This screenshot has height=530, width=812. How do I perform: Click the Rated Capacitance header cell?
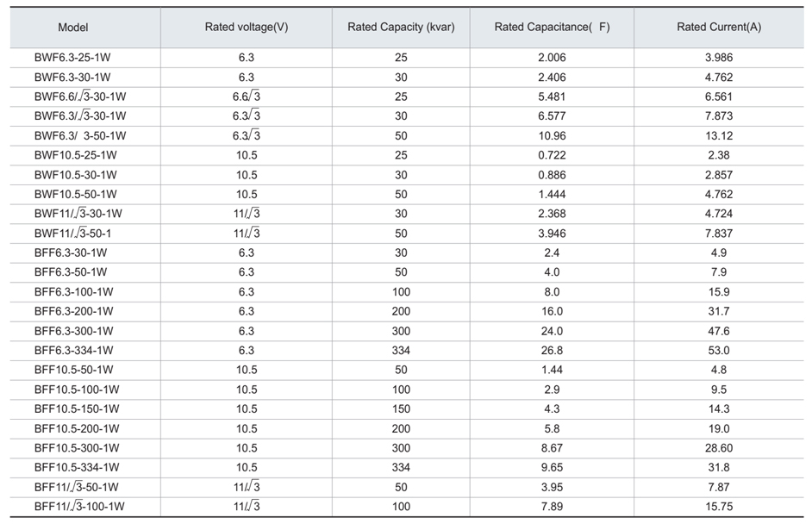pyautogui.click(x=552, y=28)
